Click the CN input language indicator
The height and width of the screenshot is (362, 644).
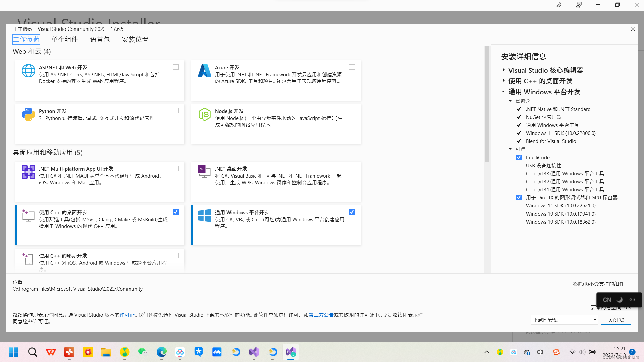[607, 300]
